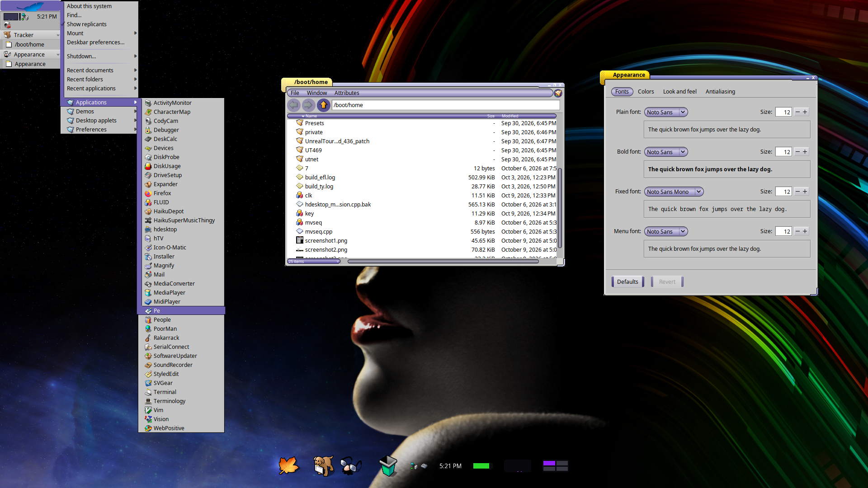The height and width of the screenshot is (488, 868).
Task: Click the dog Tracker icon in dock
Action: coord(323,465)
